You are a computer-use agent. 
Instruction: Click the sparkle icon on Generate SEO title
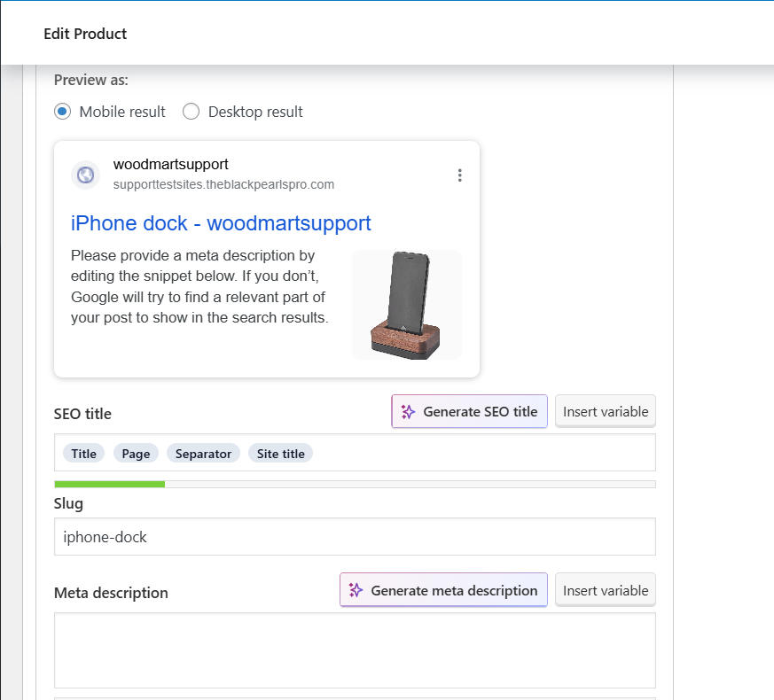click(408, 411)
